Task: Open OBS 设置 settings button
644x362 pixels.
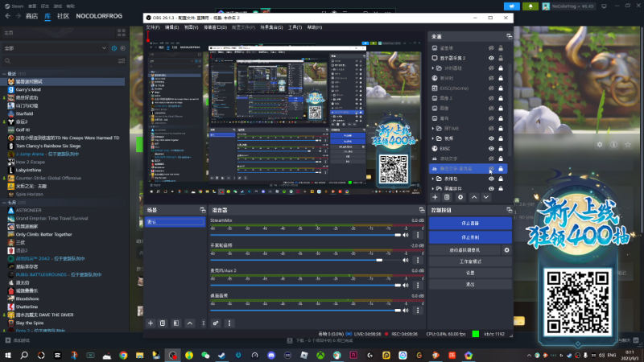Action: point(470,273)
